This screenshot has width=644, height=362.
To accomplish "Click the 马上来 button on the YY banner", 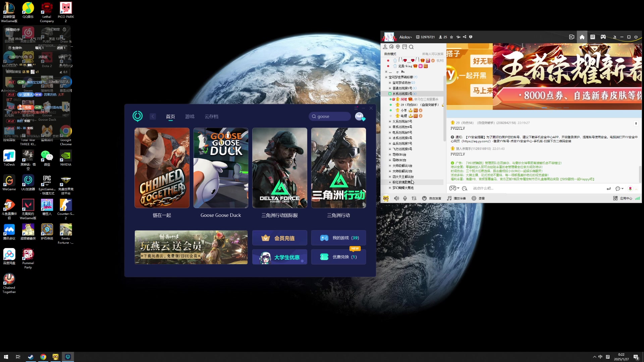I will click(482, 90).
